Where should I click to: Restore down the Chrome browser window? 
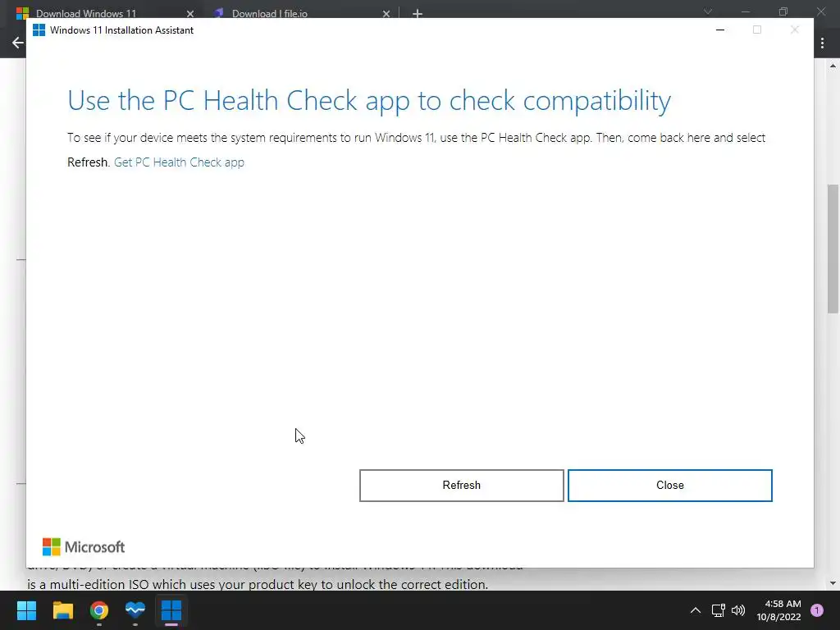point(783,11)
